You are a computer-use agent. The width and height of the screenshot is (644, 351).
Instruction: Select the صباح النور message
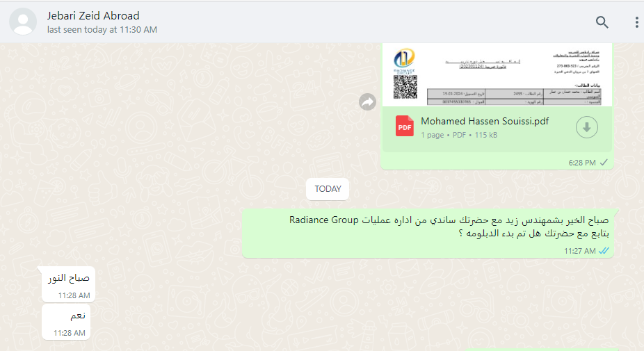tap(69, 284)
